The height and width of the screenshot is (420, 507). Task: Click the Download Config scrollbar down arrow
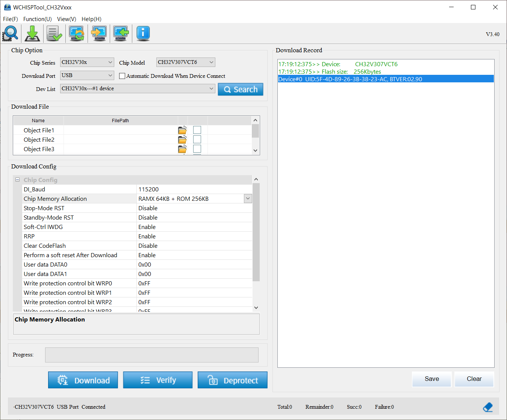tap(256, 308)
